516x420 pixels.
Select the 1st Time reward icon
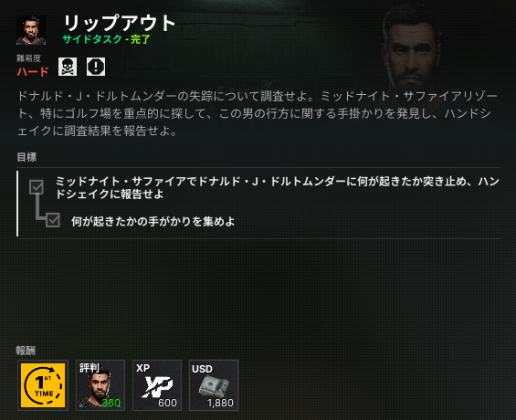click(43, 385)
